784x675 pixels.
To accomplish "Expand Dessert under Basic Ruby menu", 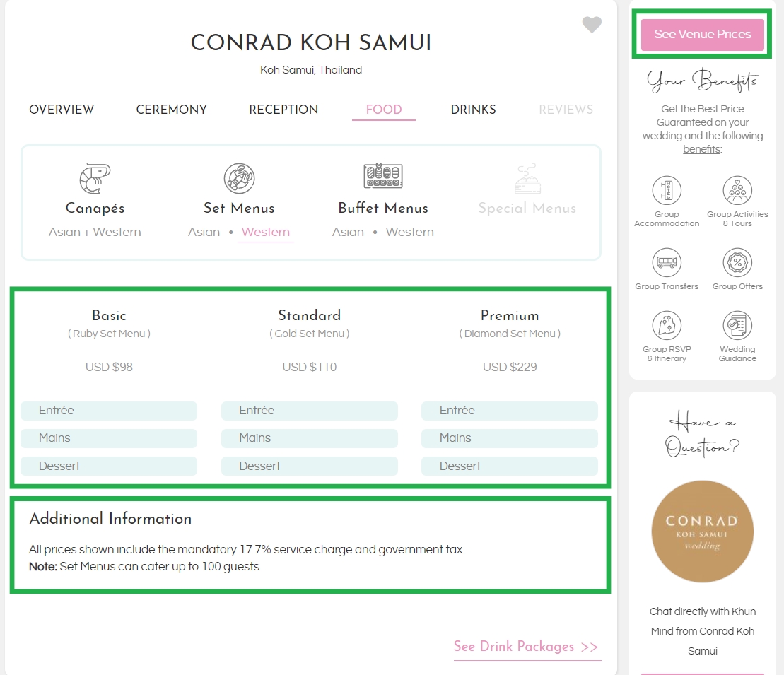I will point(108,466).
